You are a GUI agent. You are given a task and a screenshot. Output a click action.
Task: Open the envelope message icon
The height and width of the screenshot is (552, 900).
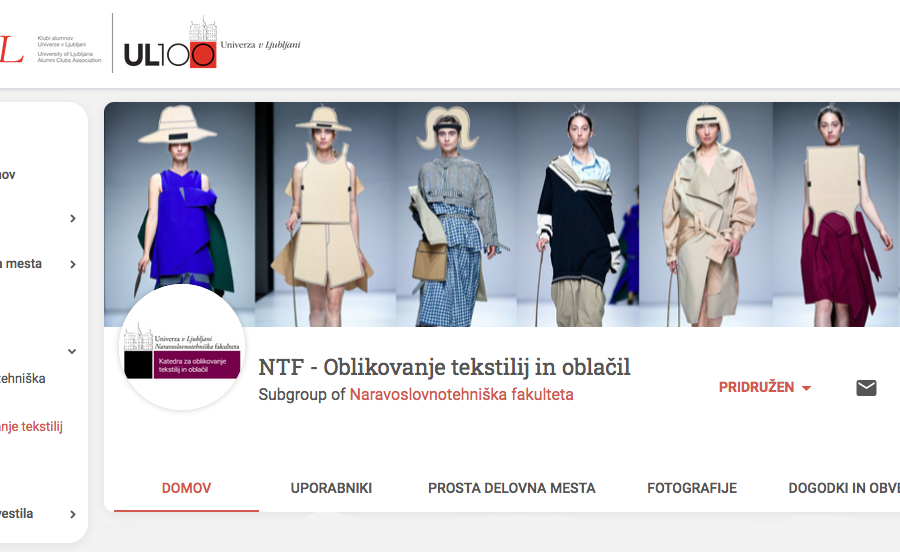point(866,388)
